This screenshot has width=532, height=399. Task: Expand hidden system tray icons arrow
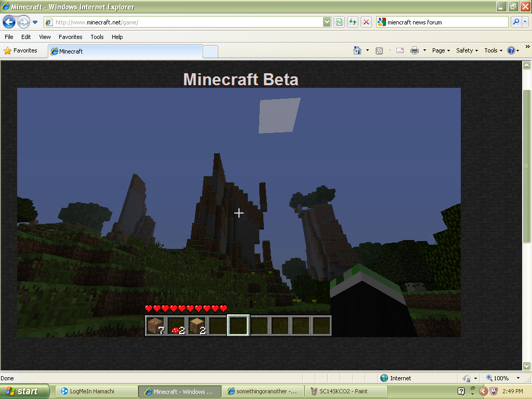tap(484, 392)
